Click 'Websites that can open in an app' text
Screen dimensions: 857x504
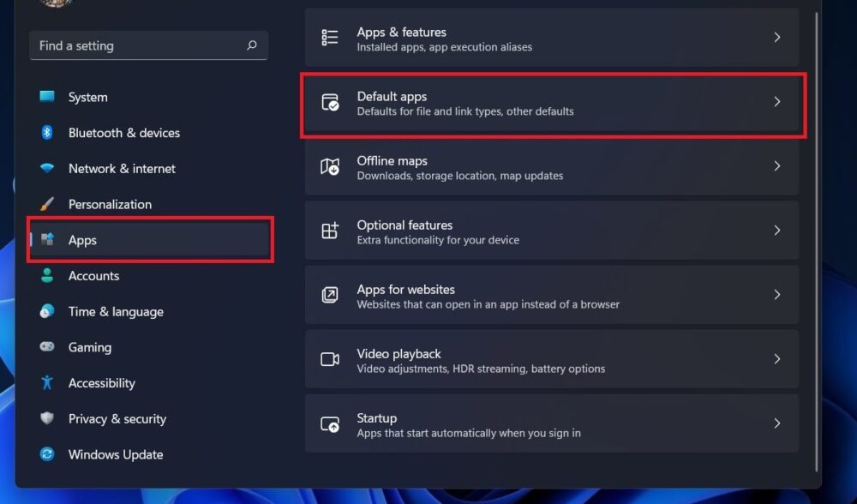[x=488, y=304]
